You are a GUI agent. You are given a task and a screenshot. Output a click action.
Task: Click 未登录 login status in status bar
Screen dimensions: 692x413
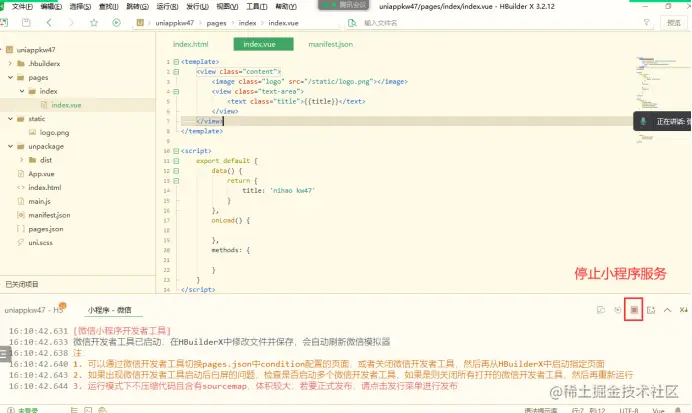pos(27,410)
